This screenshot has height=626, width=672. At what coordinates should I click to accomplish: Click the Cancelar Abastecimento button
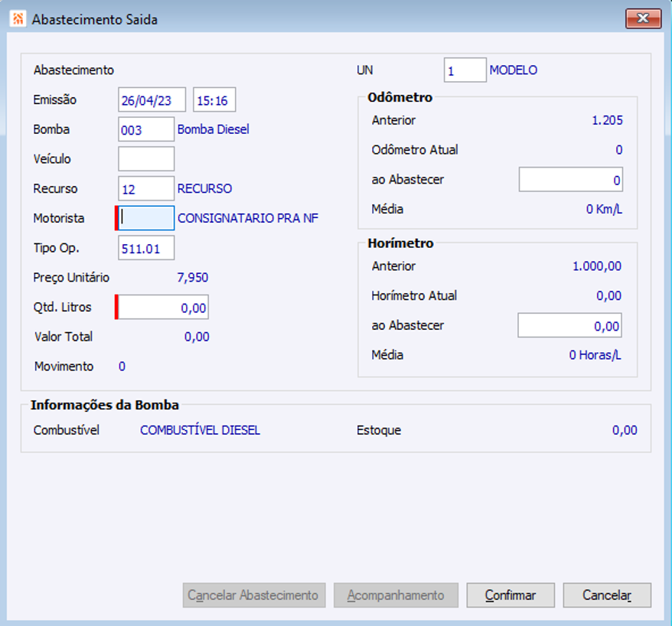254,595
